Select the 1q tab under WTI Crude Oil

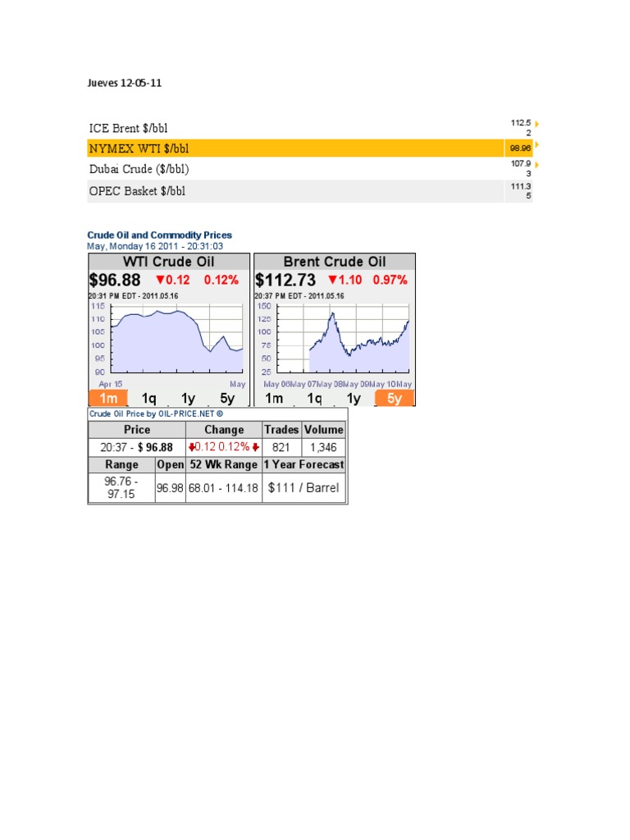(x=148, y=398)
